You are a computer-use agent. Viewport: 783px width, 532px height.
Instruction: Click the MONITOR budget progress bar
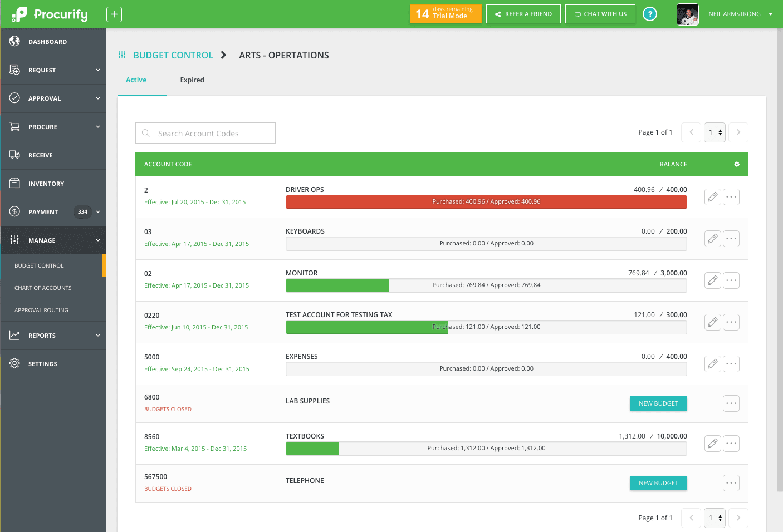pyautogui.click(x=486, y=285)
